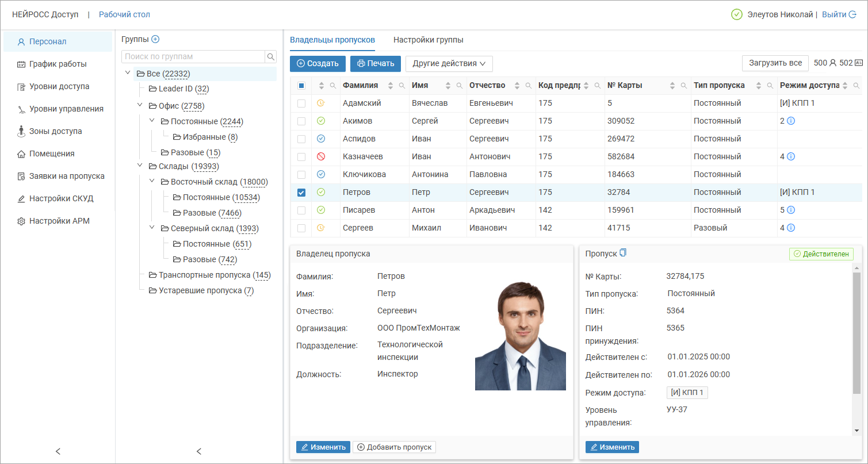The height and width of the screenshot is (464, 868).
Task: Click the group search magnifier icon
Action: click(x=270, y=56)
